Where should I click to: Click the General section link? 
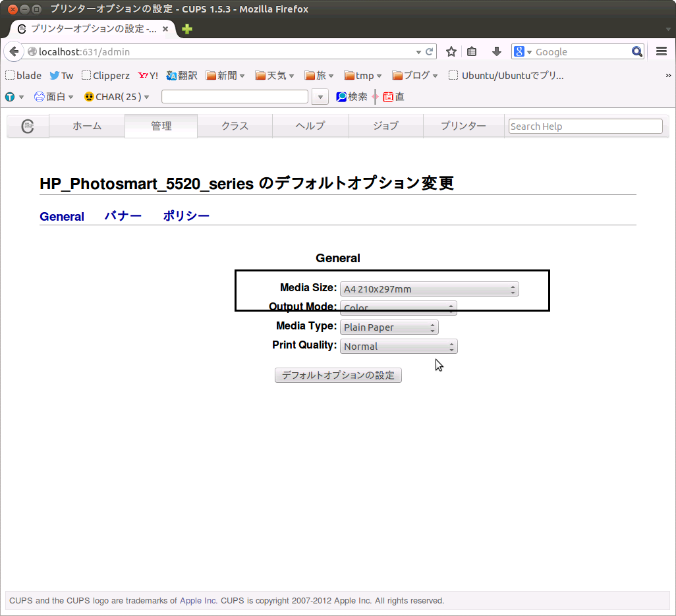(x=62, y=216)
